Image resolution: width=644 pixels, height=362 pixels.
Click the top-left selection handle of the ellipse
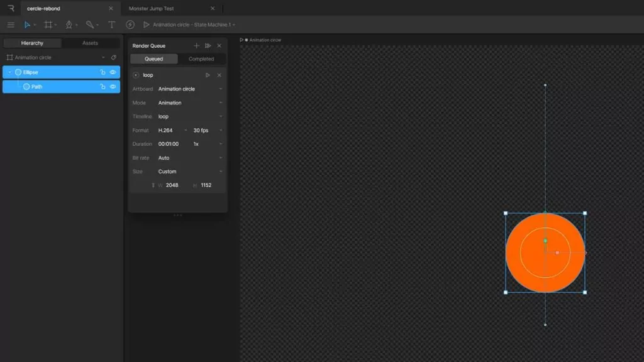(506, 213)
